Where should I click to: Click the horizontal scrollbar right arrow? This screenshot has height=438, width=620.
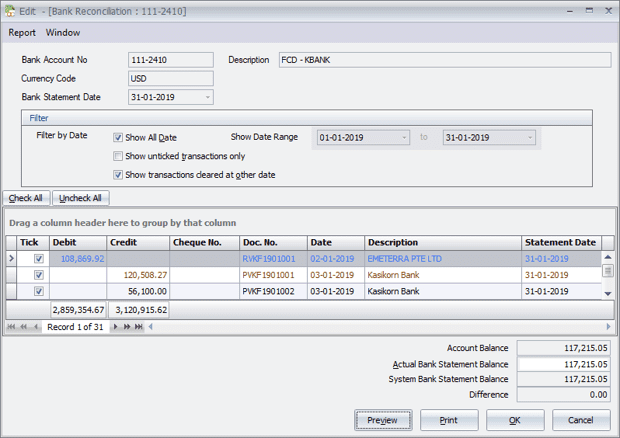[608, 327]
